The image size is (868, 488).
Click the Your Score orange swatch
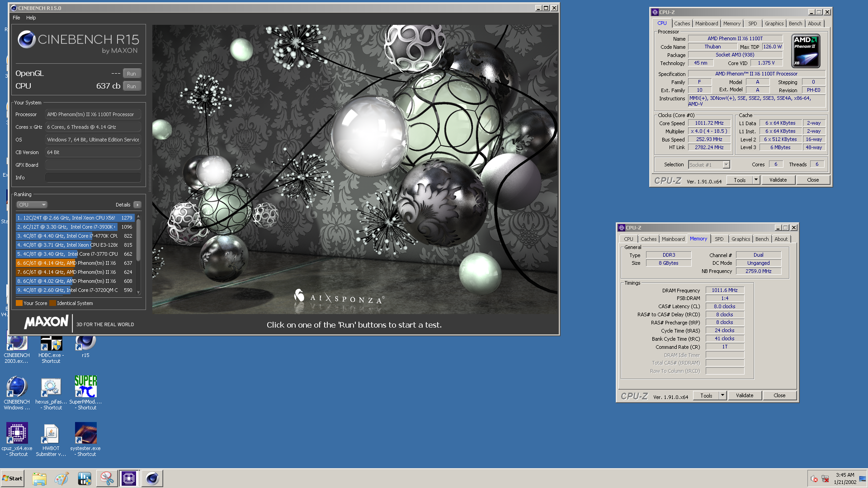19,303
